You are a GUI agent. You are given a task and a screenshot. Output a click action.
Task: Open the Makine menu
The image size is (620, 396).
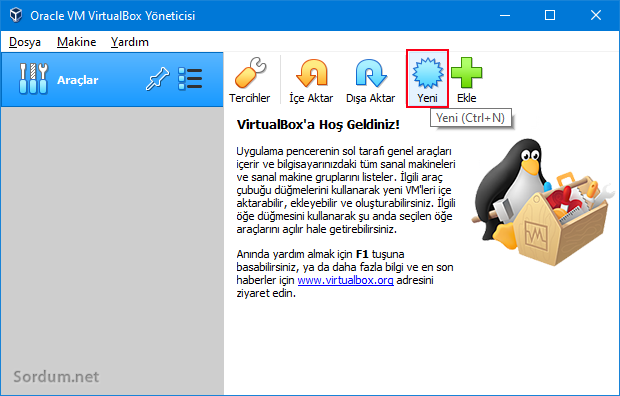click(76, 42)
